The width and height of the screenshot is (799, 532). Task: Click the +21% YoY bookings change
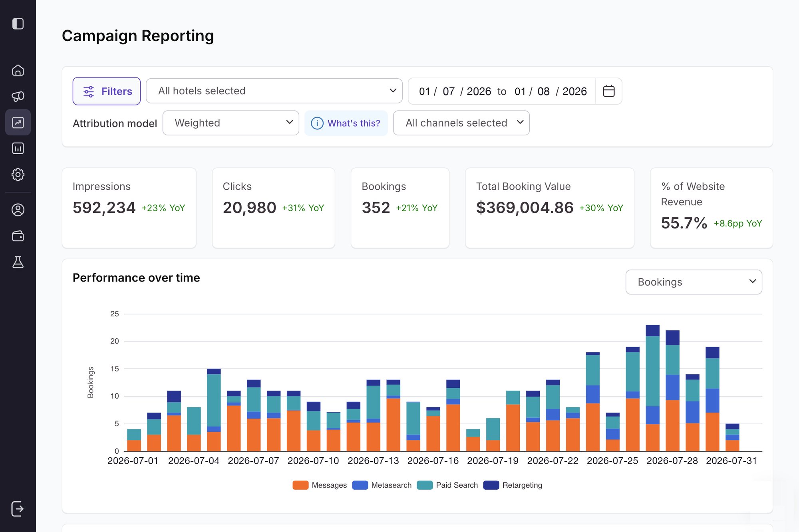click(417, 208)
